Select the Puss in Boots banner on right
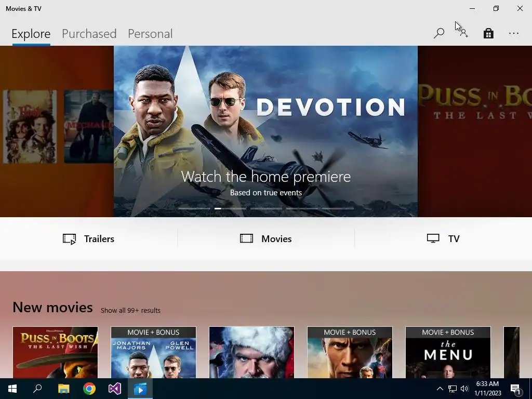This screenshot has width=532, height=399. [x=475, y=131]
